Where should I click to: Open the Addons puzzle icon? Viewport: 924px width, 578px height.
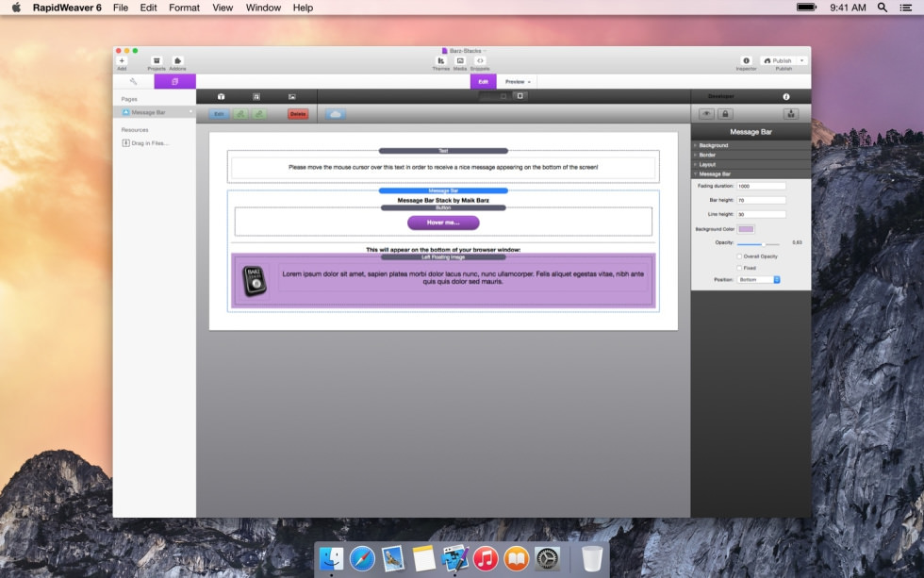(177, 60)
